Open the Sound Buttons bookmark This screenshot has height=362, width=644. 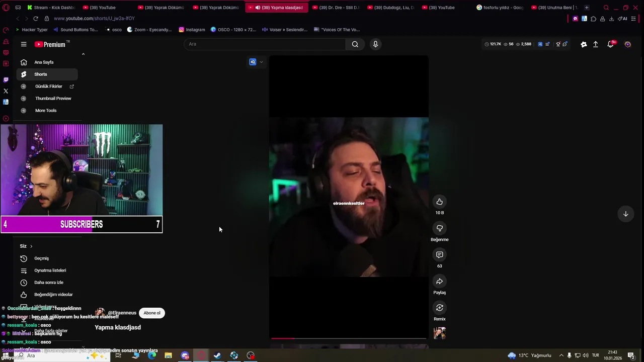(x=75, y=30)
